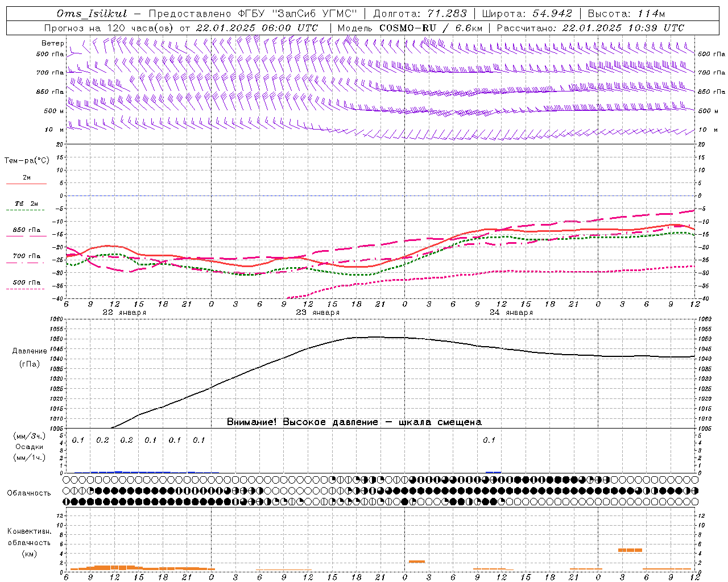The width and height of the screenshot is (728, 582).
Task: Click the Высота: 114м value
Action: (626, 14)
